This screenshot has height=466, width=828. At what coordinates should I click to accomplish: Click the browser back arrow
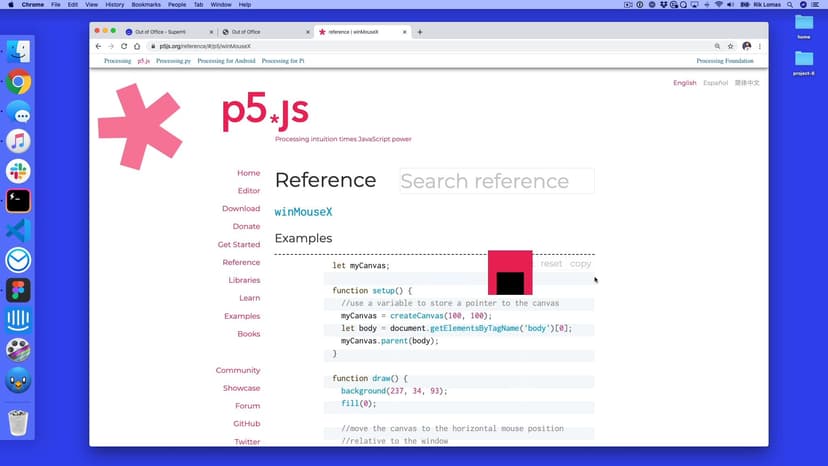point(98,46)
